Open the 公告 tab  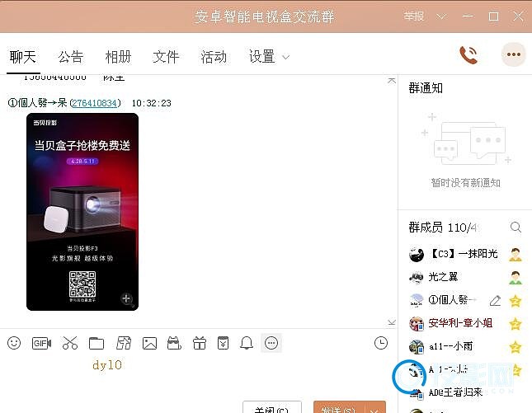tap(71, 57)
